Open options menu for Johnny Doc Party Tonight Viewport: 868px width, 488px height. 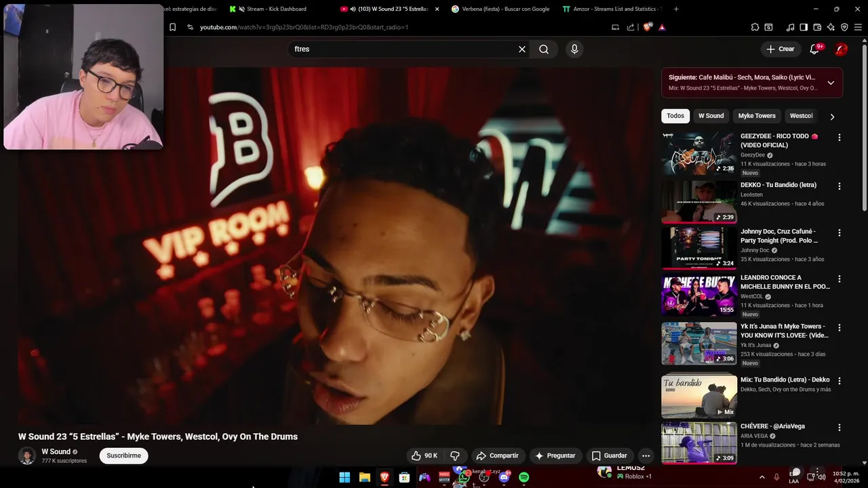point(840,232)
